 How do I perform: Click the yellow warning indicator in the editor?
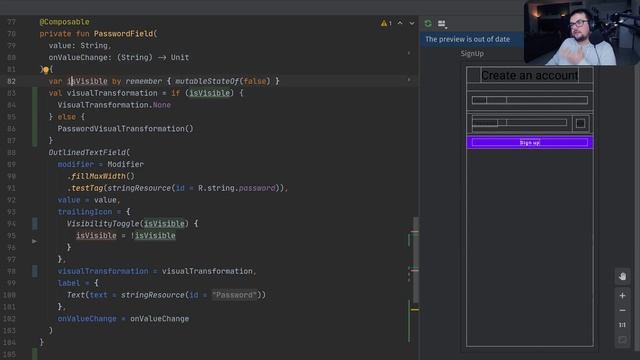click(x=386, y=23)
